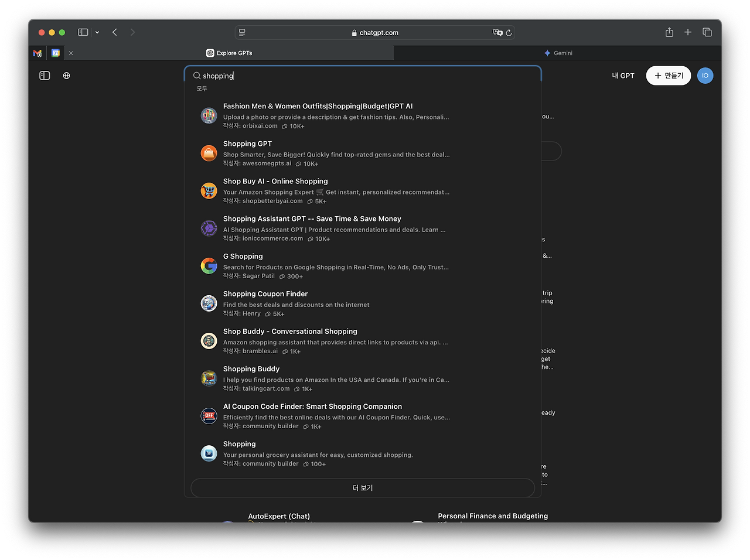750x560 pixels.
Task: Click the Personal Finance and Budgeting card title
Action: pyautogui.click(x=493, y=516)
